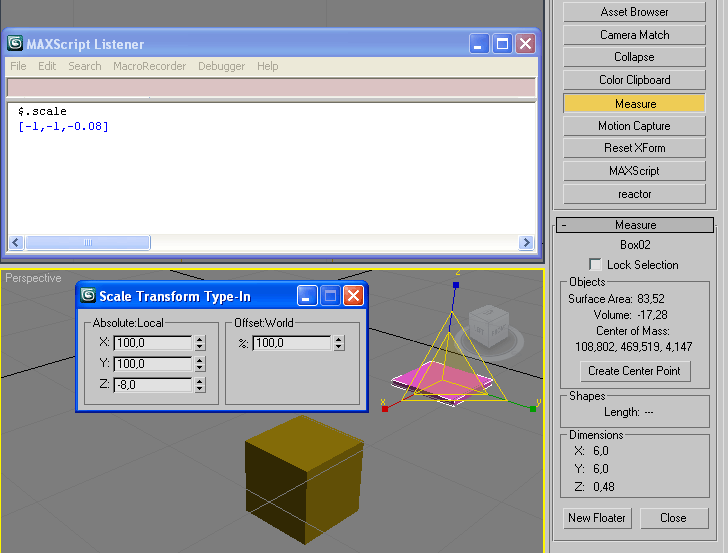The image size is (728, 553).
Task: Open the Debugger menu
Action: point(221,66)
